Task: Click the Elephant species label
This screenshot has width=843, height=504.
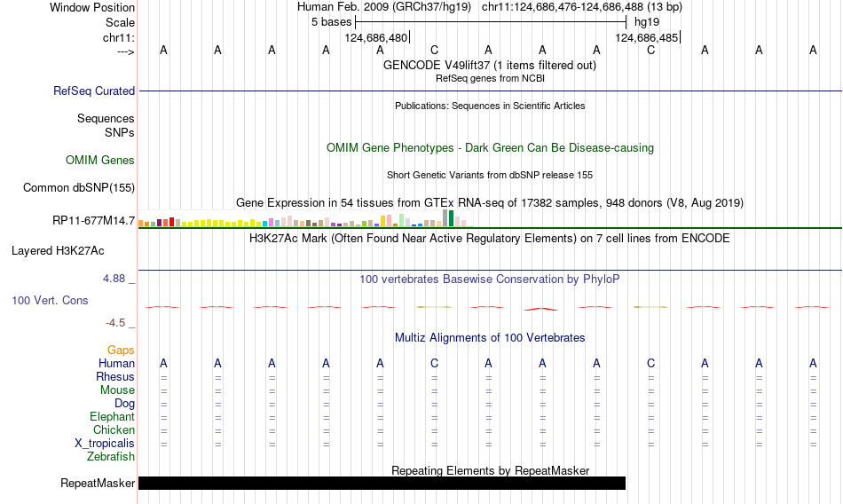Action: [x=113, y=416]
